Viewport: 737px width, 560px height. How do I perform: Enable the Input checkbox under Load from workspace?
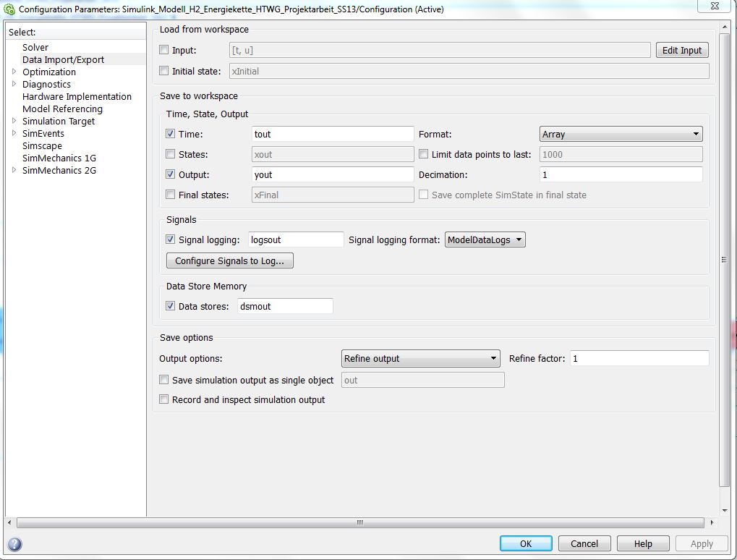pyautogui.click(x=164, y=51)
